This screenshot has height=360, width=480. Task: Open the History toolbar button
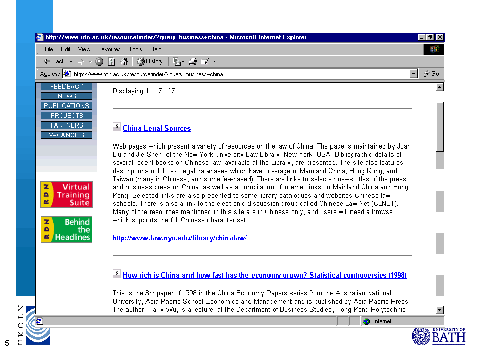click(x=150, y=61)
